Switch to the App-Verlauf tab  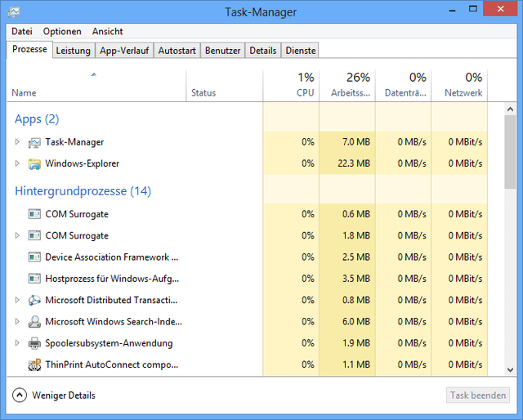(124, 51)
